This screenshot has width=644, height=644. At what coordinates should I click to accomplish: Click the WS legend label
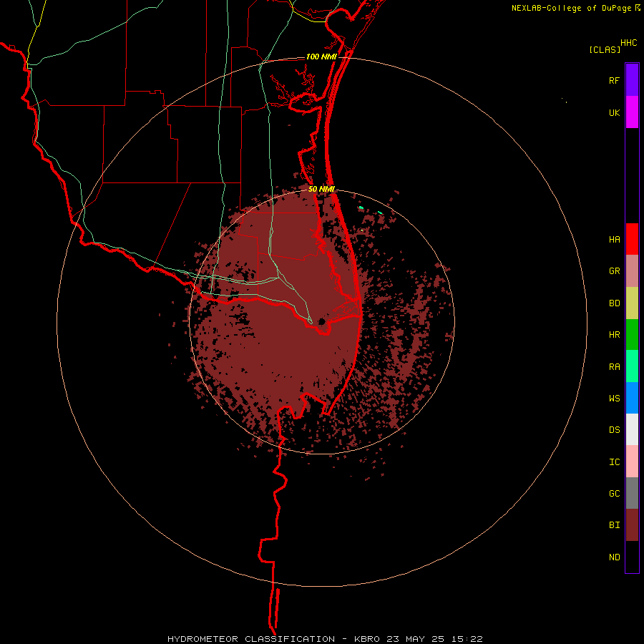click(x=614, y=398)
